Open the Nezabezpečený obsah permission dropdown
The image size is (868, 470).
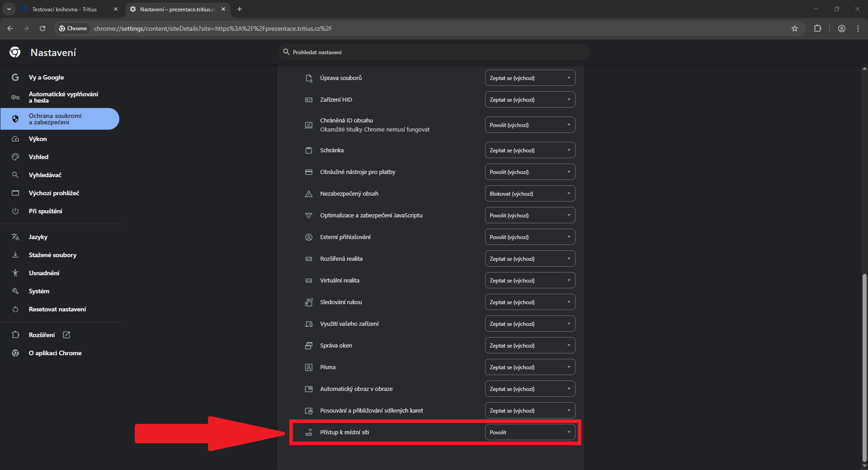coord(529,194)
